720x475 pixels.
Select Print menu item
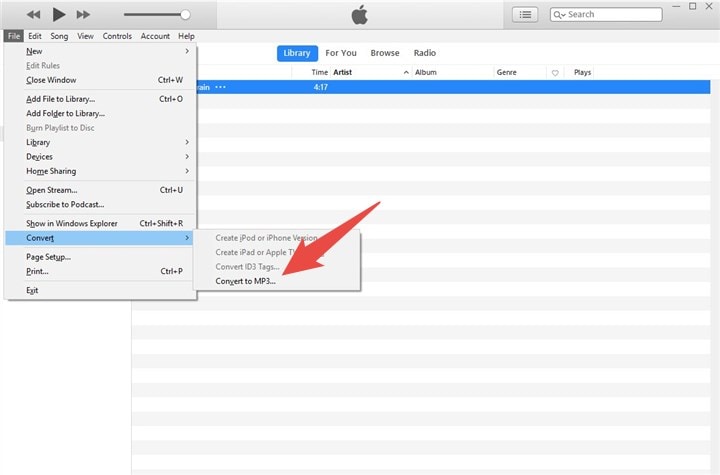100,271
